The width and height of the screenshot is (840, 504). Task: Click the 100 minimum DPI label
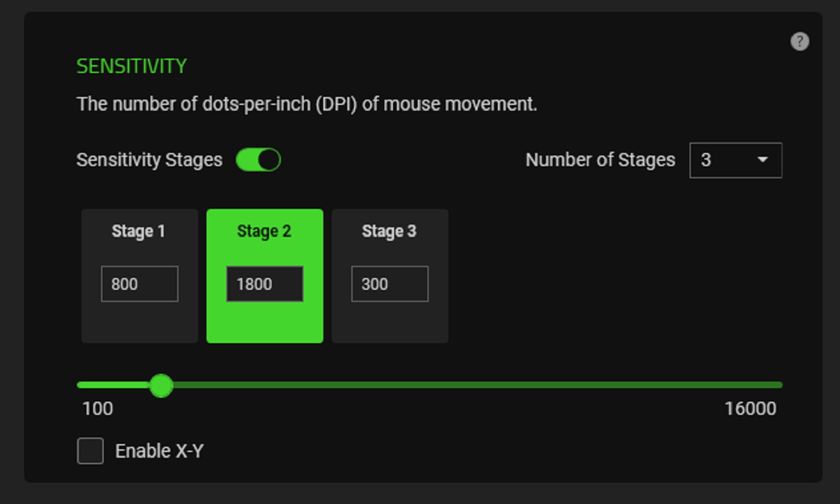coord(98,409)
